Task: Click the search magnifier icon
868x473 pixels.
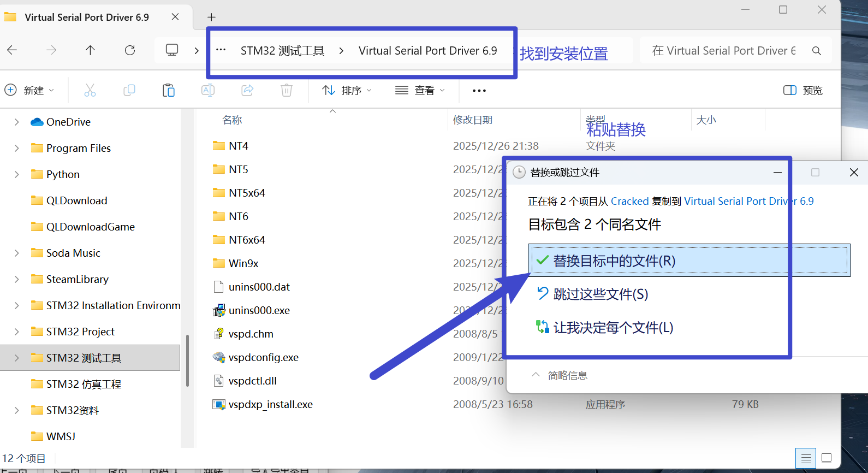Action: [x=817, y=51]
